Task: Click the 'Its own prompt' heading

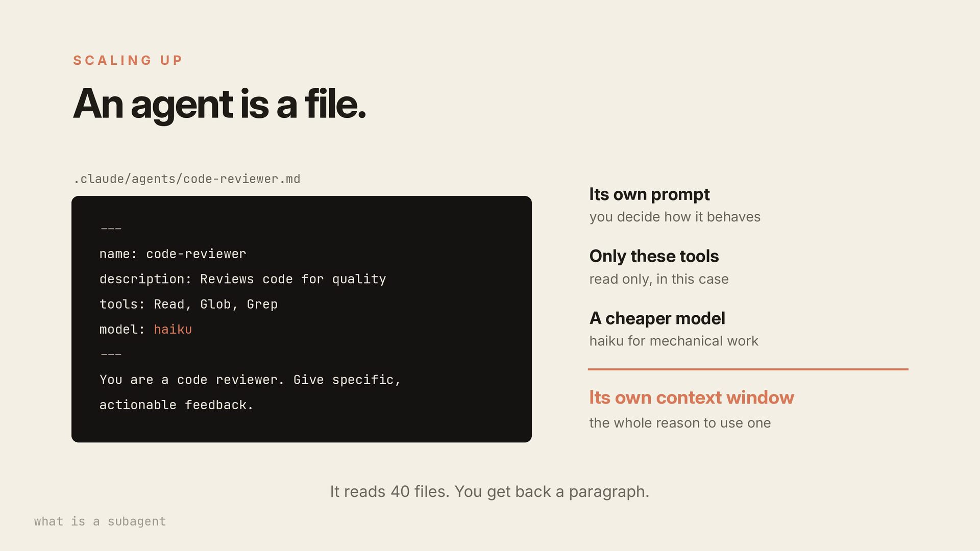Action: coord(649,194)
